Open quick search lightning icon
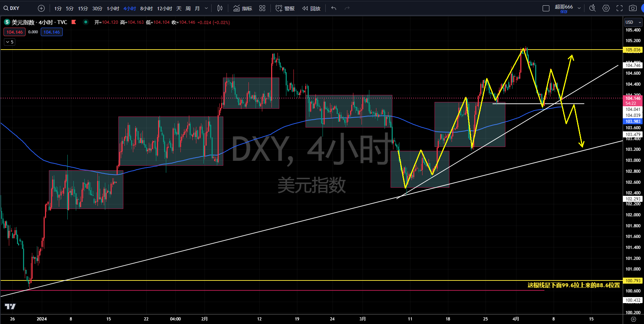Screen dimensions: 644x324 (x=592, y=8)
